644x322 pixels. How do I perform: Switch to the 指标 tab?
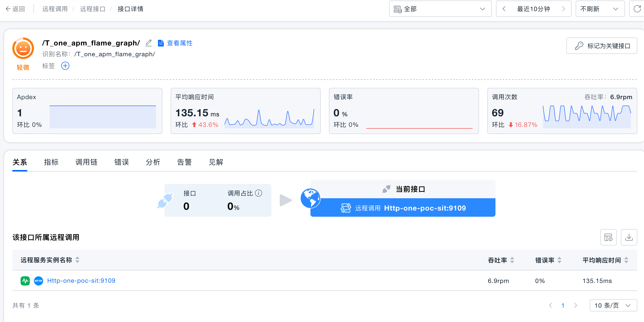point(51,162)
